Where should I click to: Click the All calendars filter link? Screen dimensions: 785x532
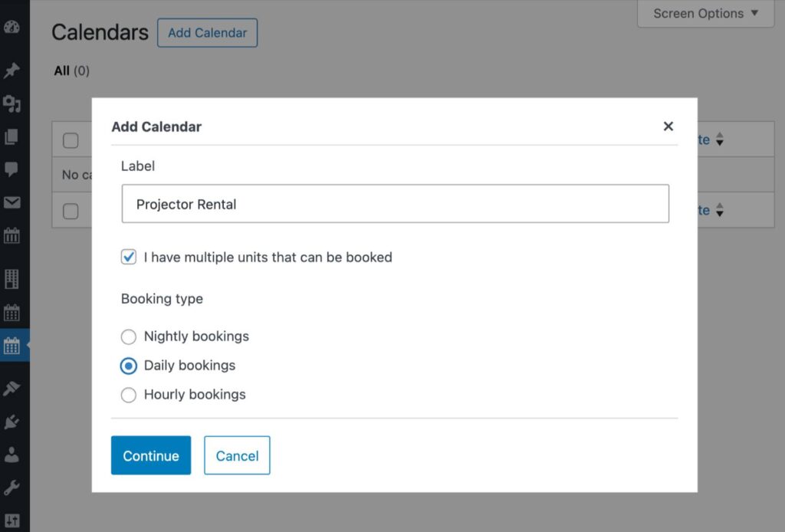(62, 71)
